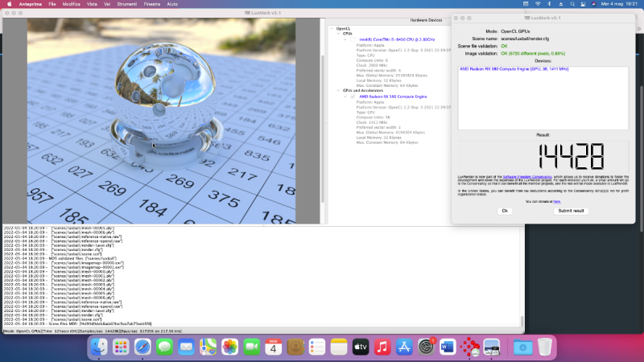Open Finder from the dock
644x362 pixels.
pyautogui.click(x=99, y=348)
